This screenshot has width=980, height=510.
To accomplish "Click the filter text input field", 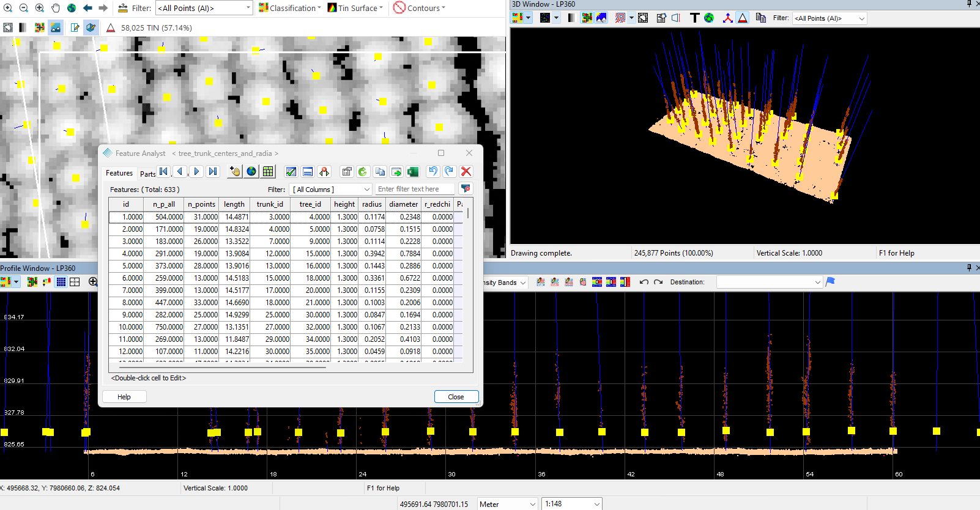I will [415, 190].
